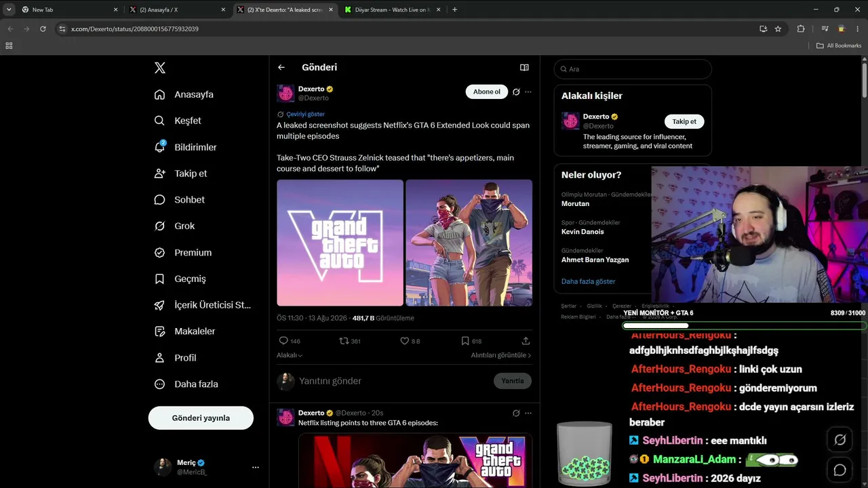Open Alıntıları görüntüle quotes view

point(501,355)
